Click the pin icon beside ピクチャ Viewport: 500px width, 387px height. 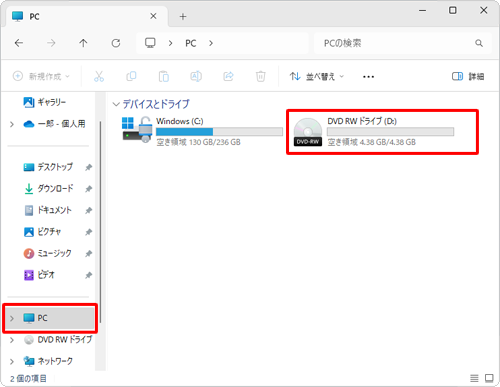(88, 232)
